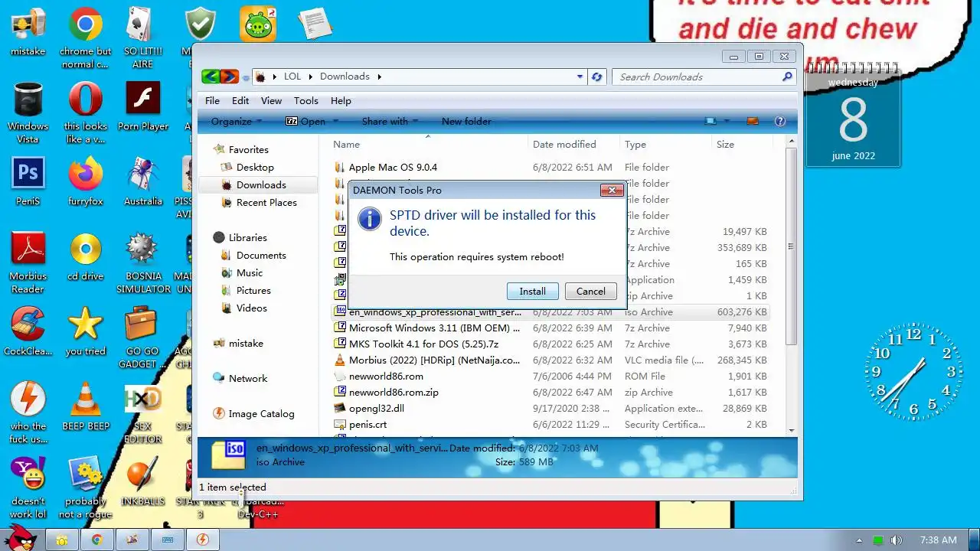Cancel the SPTD driver installation

pyautogui.click(x=590, y=291)
